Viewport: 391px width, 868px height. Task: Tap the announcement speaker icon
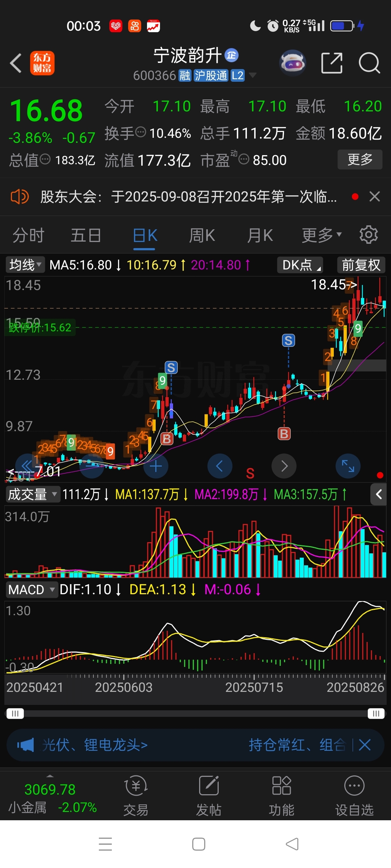[x=20, y=197]
